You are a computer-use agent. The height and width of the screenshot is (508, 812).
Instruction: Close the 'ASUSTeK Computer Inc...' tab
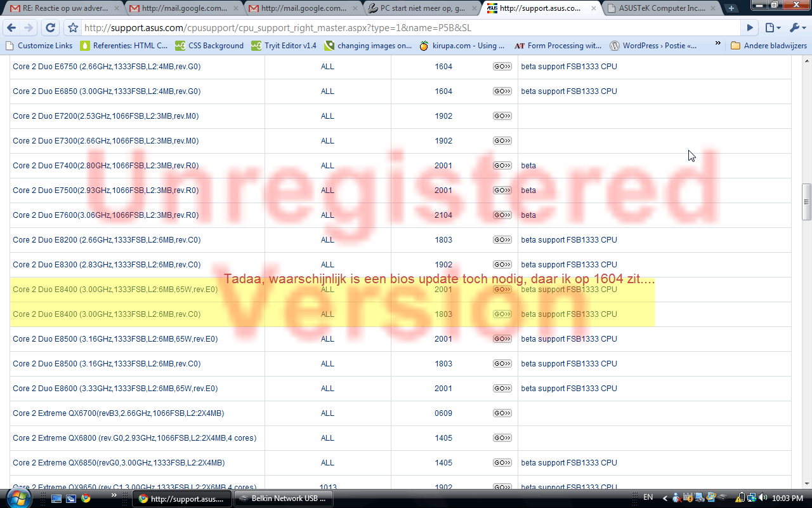click(713, 8)
